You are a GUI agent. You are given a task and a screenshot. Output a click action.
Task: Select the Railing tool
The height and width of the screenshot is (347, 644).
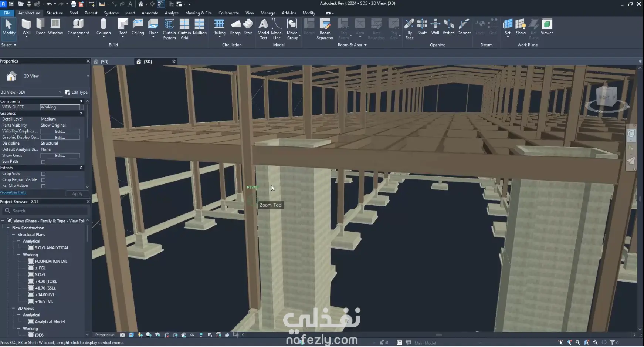219,28
